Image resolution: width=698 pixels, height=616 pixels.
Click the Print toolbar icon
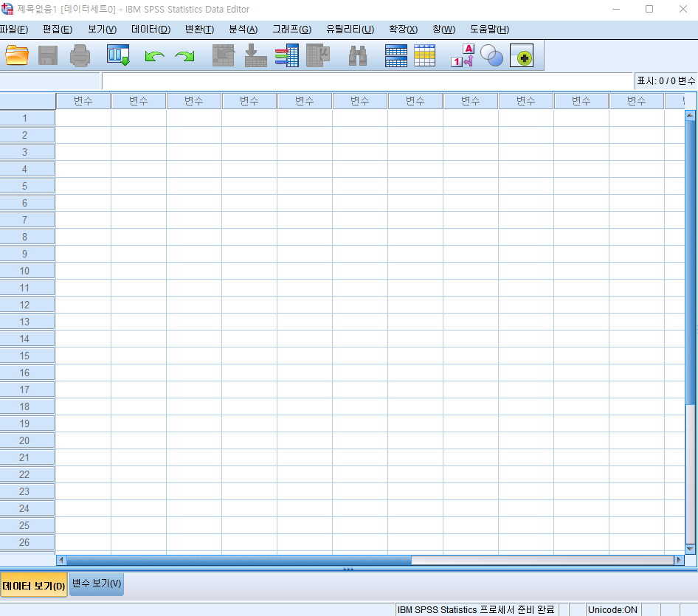pos(80,55)
